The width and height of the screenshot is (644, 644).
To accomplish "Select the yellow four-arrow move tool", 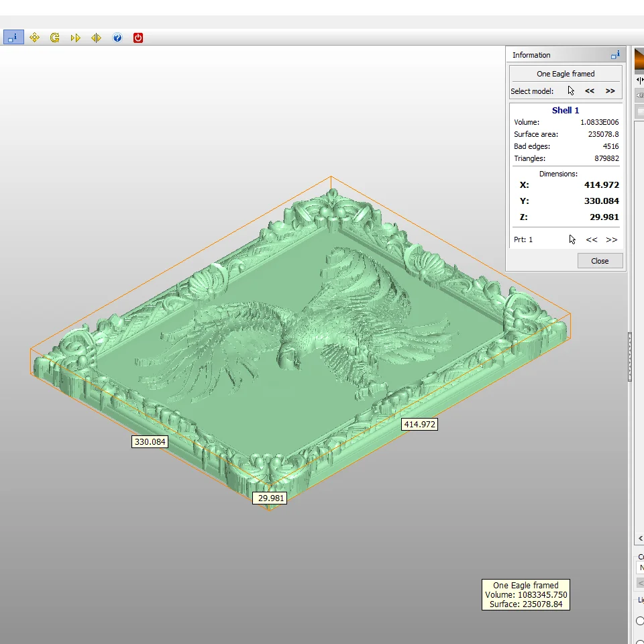I will 35,38.
